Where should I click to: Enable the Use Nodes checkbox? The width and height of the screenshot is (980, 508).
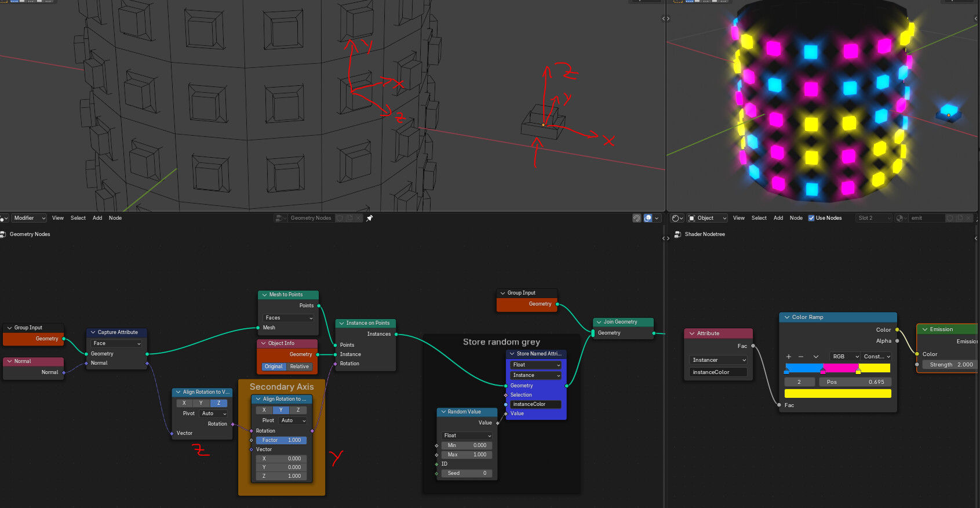(x=811, y=218)
